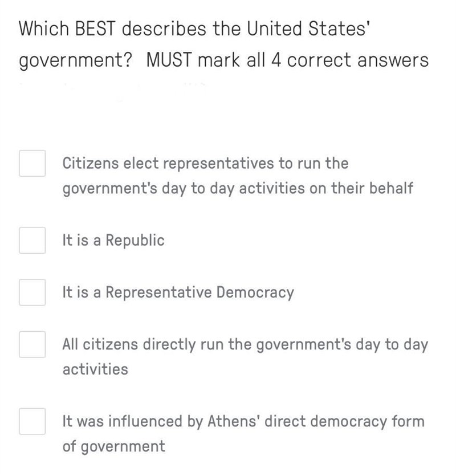Image resolution: width=456 pixels, height=476 pixels.
Task: Tick the "It is a Republic" checkbox
Action: 32,240
